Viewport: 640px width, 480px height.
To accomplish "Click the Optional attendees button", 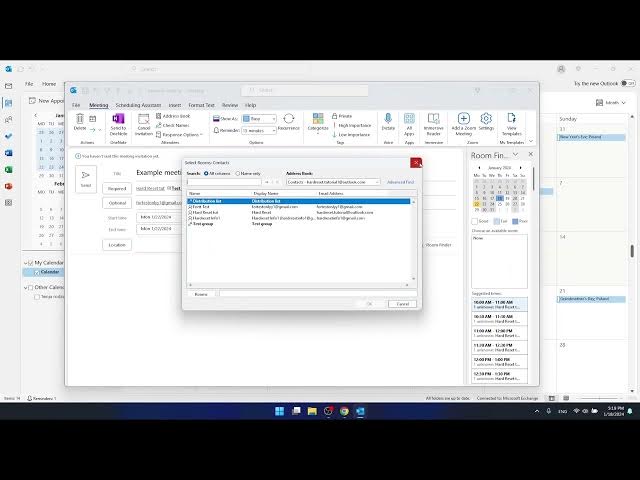I will [117, 203].
